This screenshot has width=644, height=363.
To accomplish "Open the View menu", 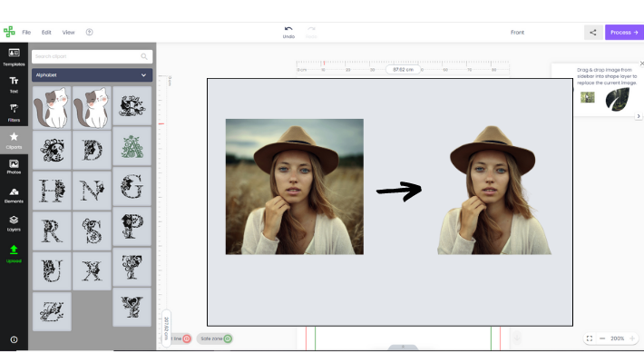I will (x=68, y=32).
